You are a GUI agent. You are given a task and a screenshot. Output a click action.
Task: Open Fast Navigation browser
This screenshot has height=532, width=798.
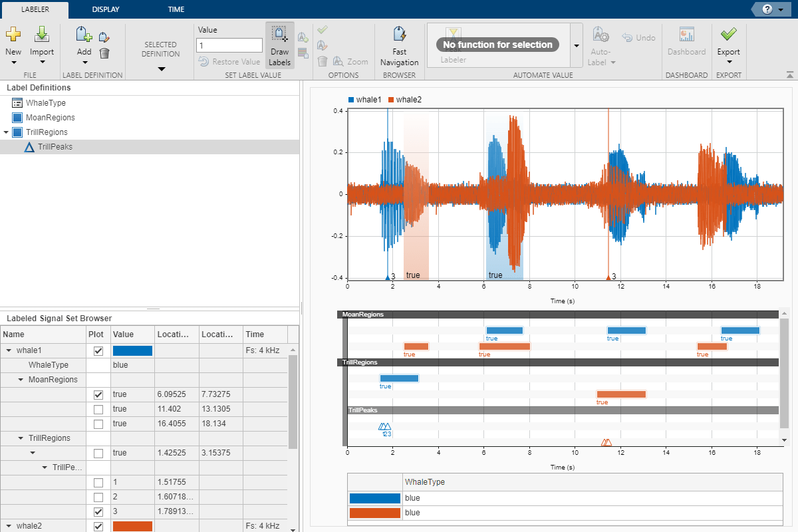(399, 45)
